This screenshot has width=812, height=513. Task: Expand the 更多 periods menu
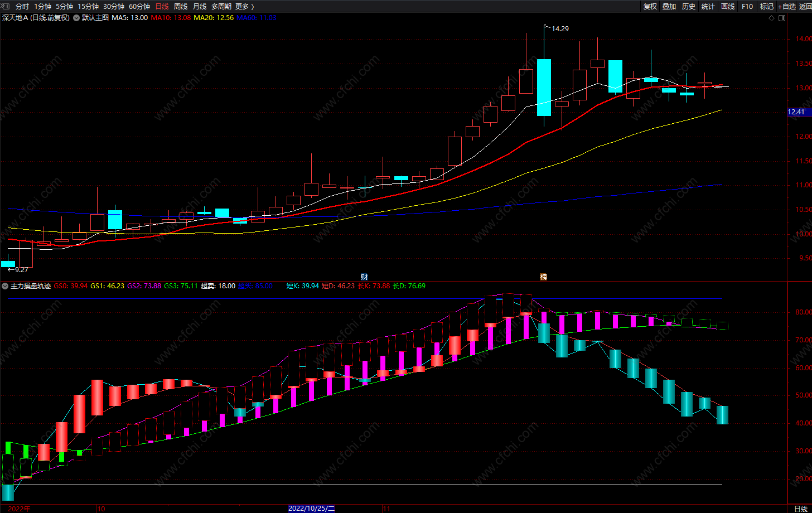pyautogui.click(x=245, y=7)
